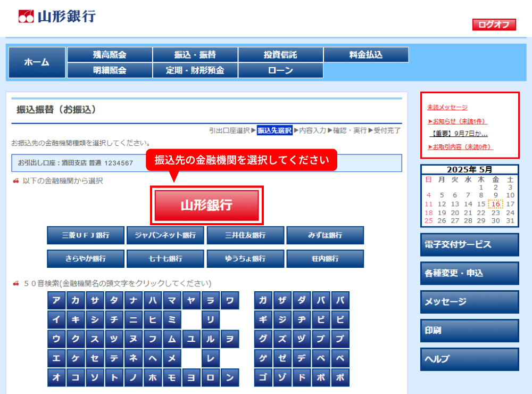Viewport: 532px width, 394px height.
Task: Open 電子交付サービス in the sidebar
Action: point(470,244)
